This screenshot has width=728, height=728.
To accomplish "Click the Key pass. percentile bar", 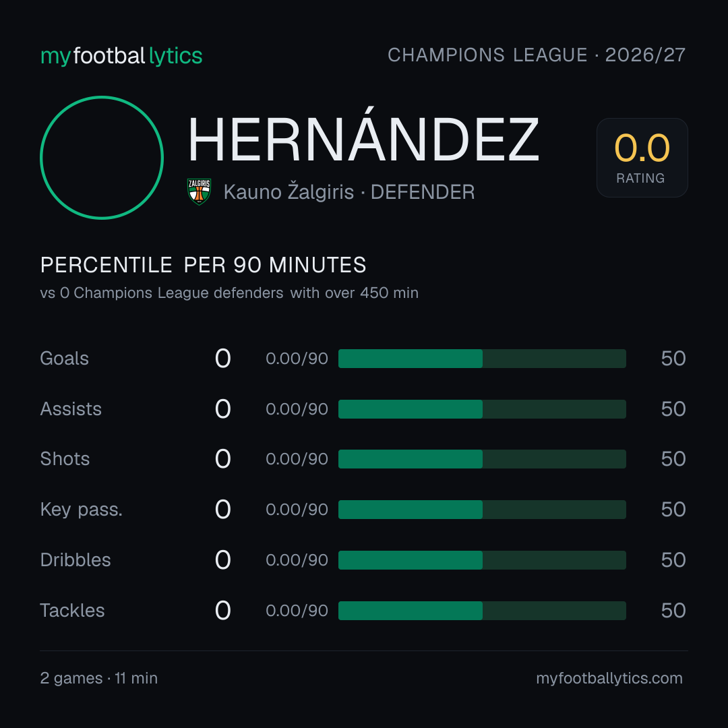I will coord(482,510).
